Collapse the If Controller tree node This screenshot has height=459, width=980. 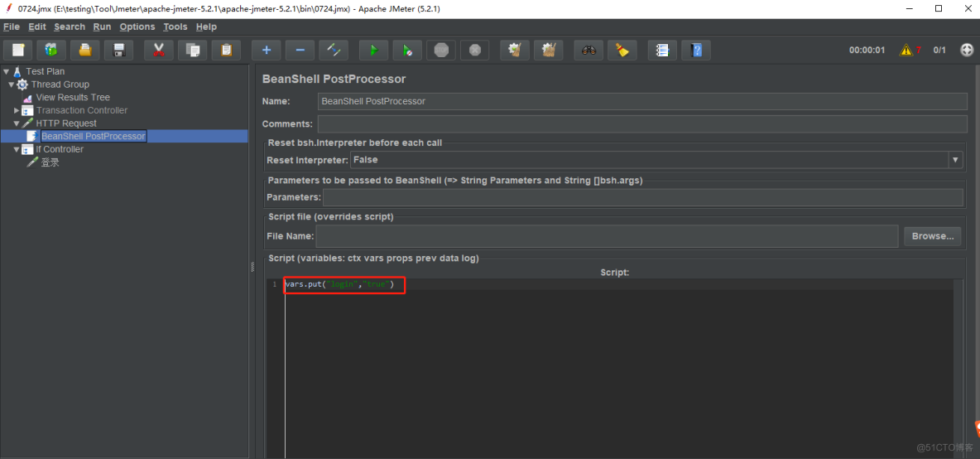[x=17, y=149]
